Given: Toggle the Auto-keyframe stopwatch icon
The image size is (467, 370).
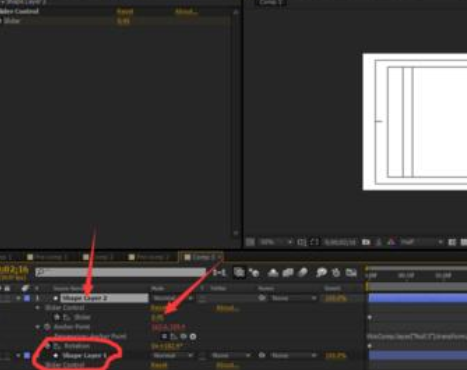Looking at the screenshot, I should click(x=336, y=273).
